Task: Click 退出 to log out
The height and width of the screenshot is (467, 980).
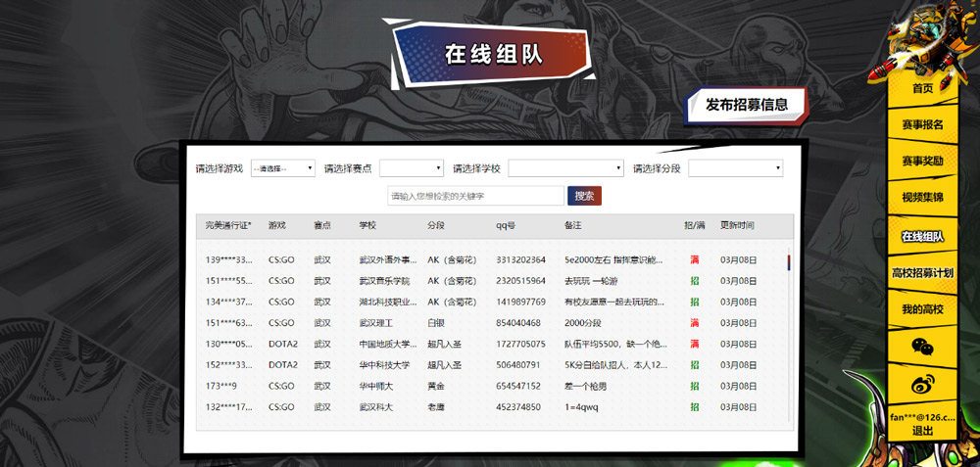Action: coord(922,431)
